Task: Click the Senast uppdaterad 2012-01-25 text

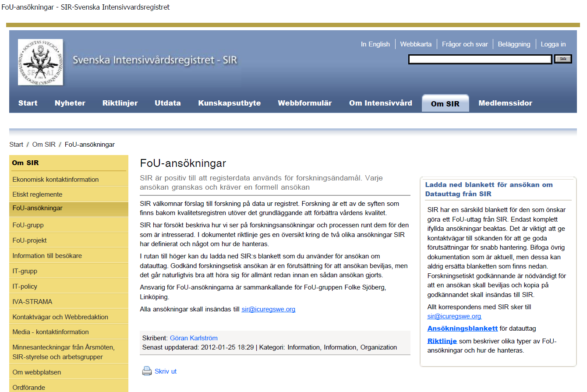Action: (x=198, y=347)
